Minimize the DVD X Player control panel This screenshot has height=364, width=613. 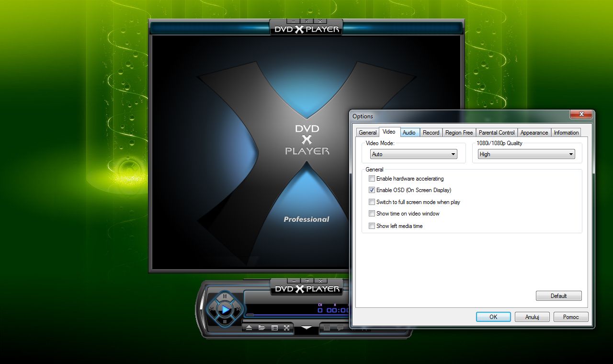[x=294, y=281]
